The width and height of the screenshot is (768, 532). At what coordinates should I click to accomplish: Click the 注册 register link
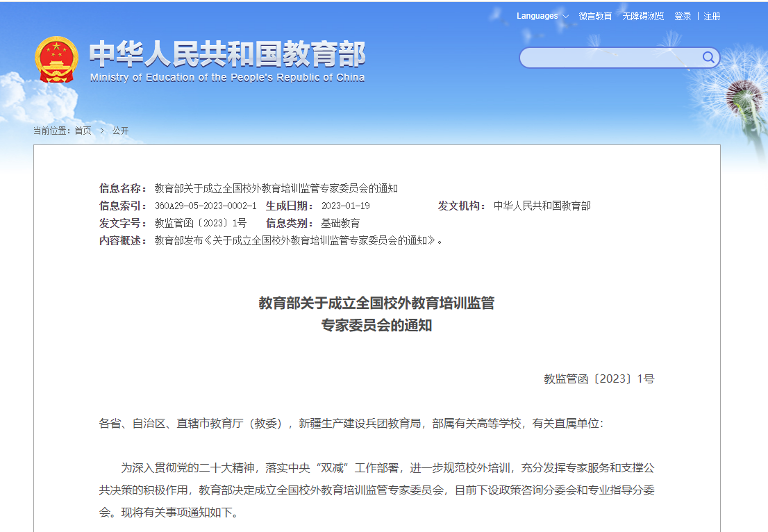click(712, 16)
